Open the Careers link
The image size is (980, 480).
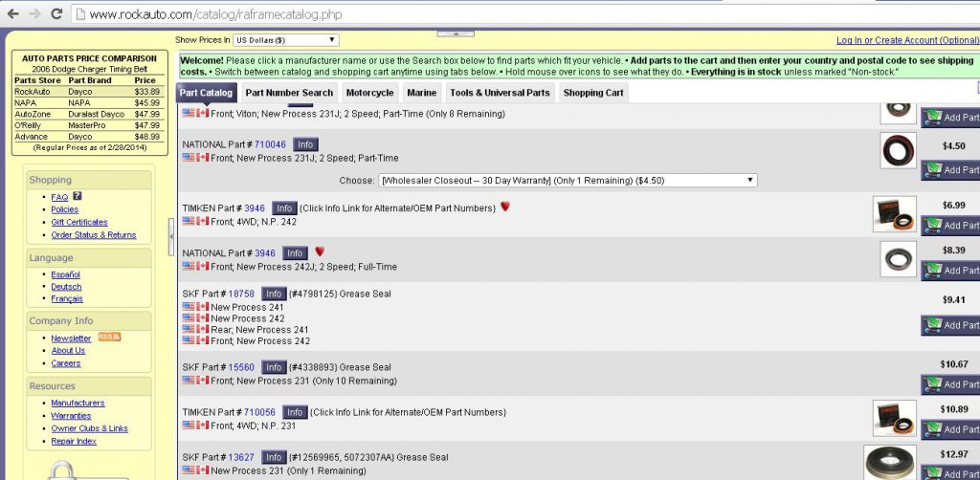coord(66,362)
